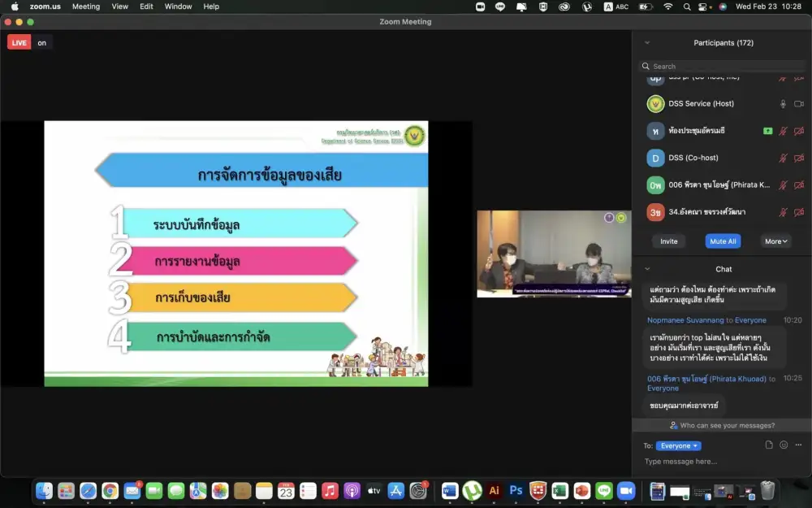Open the Meeting menu in menu bar
This screenshot has height=508, width=812.
[86, 7]
